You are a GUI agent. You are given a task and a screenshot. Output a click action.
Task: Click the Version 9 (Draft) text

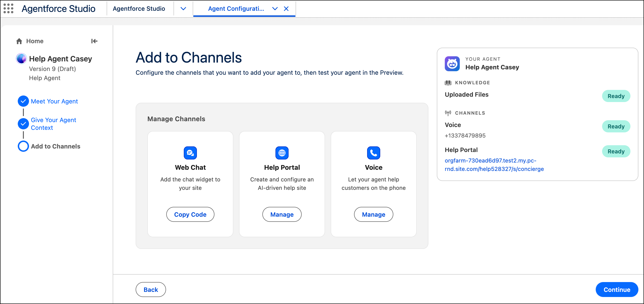(52, 69)
